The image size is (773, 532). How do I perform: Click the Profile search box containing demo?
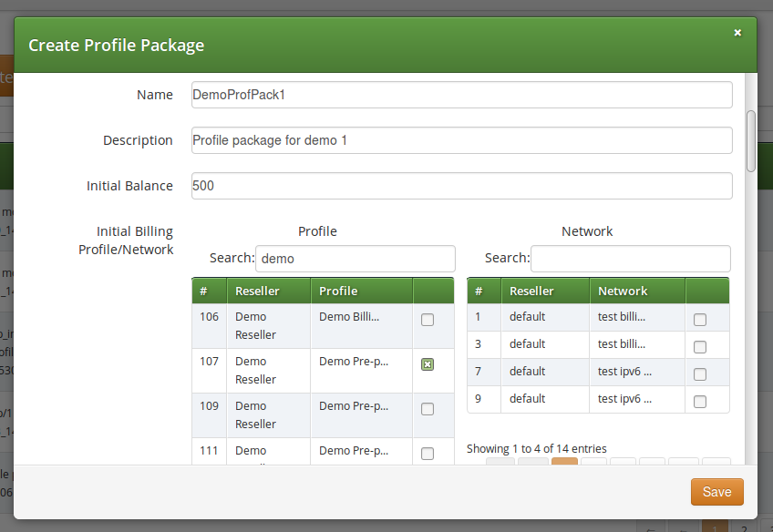click(355, 259)
